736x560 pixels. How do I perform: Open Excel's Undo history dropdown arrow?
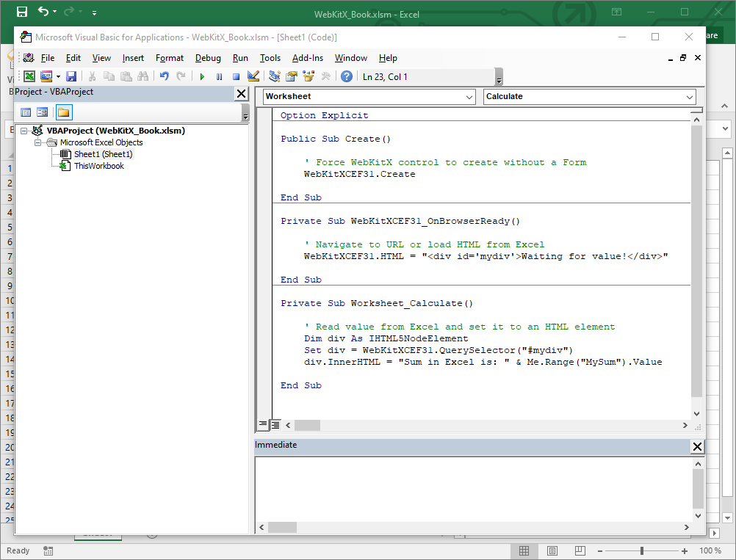(x=54, y=12)
